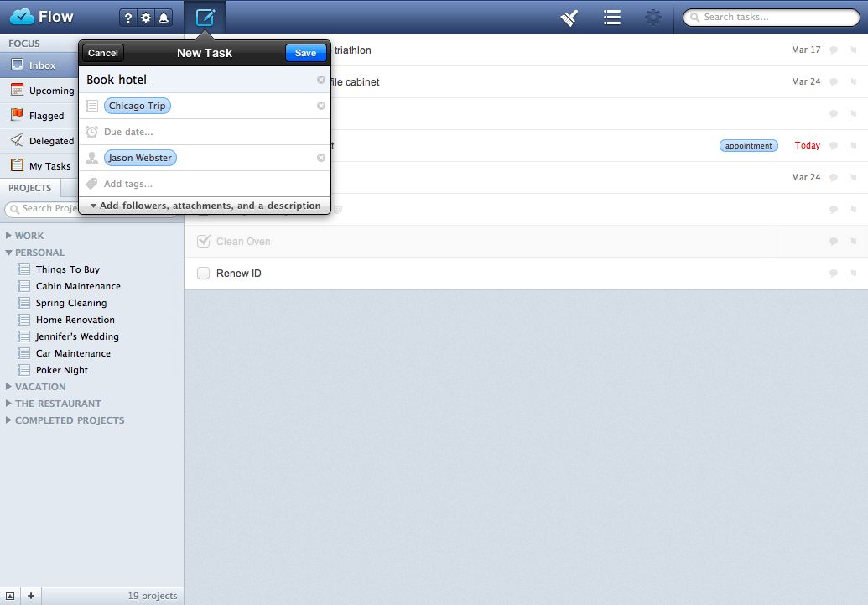
Task: Clear the Book hotel task title
Action: tap(321, 80)
